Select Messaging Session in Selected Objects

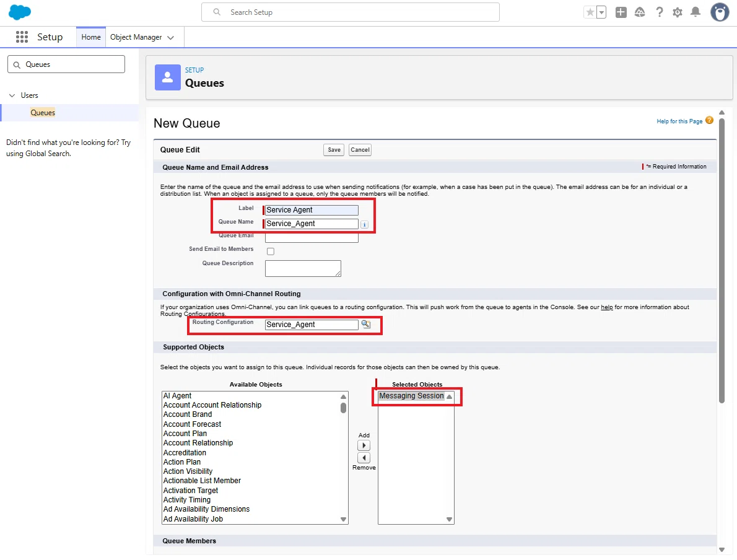tap(411, 396)
